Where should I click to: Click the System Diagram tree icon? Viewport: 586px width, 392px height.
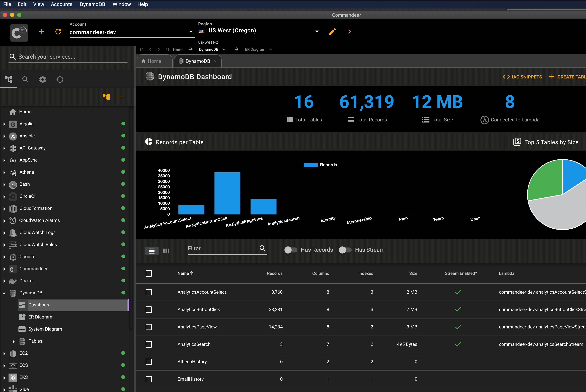tap(22, 329)
